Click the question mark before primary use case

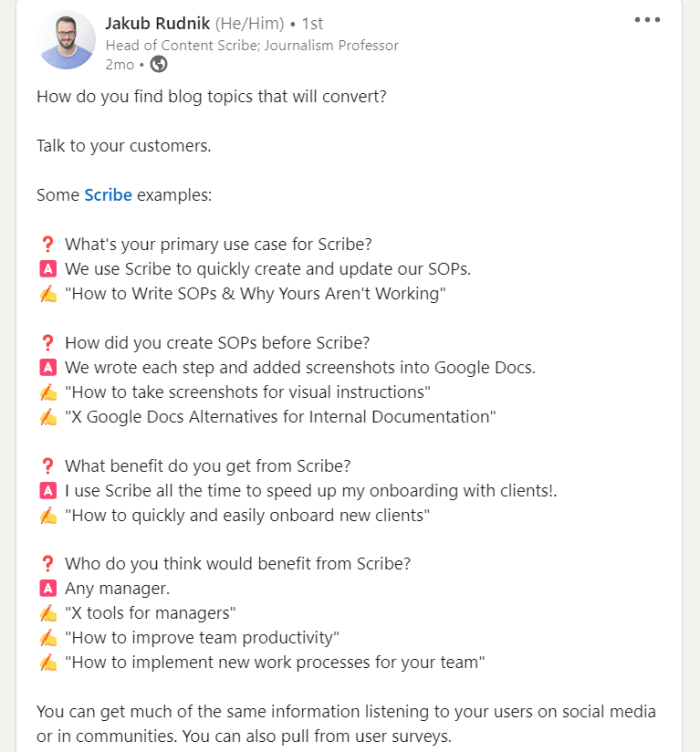(x=47, y=244)
